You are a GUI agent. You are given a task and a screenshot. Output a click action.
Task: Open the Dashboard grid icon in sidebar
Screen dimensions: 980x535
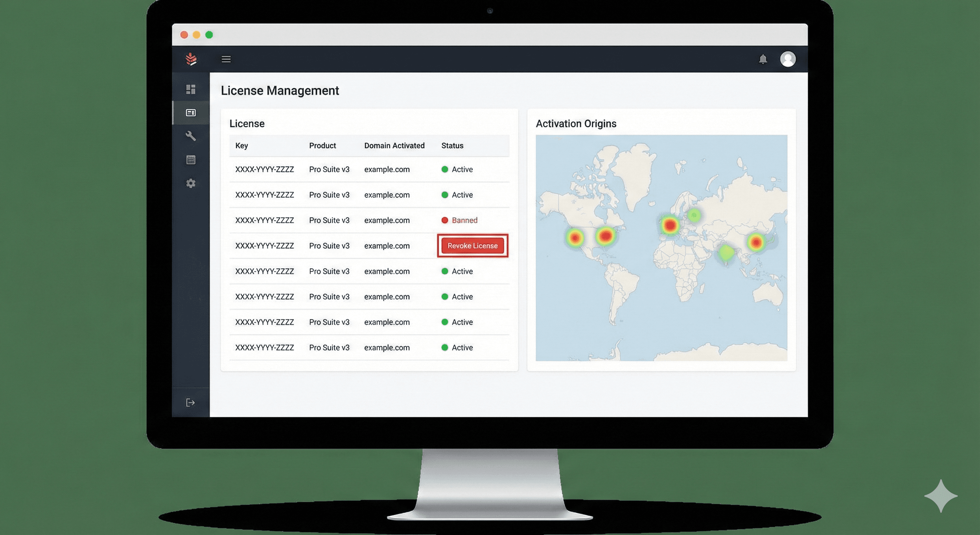[191, 89]
